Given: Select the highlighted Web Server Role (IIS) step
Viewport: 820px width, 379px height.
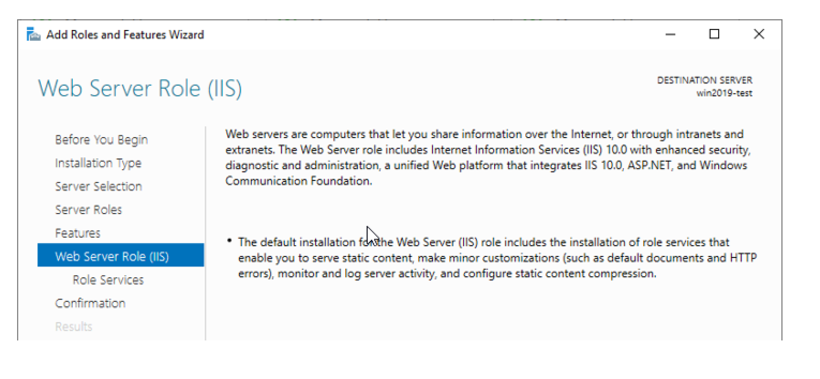Looking at the screenshot, I should [121, 256].
